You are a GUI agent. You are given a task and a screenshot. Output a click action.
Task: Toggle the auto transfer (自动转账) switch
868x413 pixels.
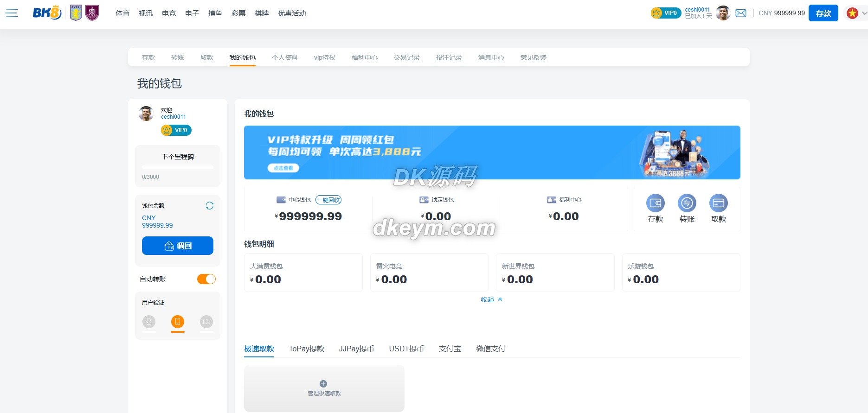[206, 279]
